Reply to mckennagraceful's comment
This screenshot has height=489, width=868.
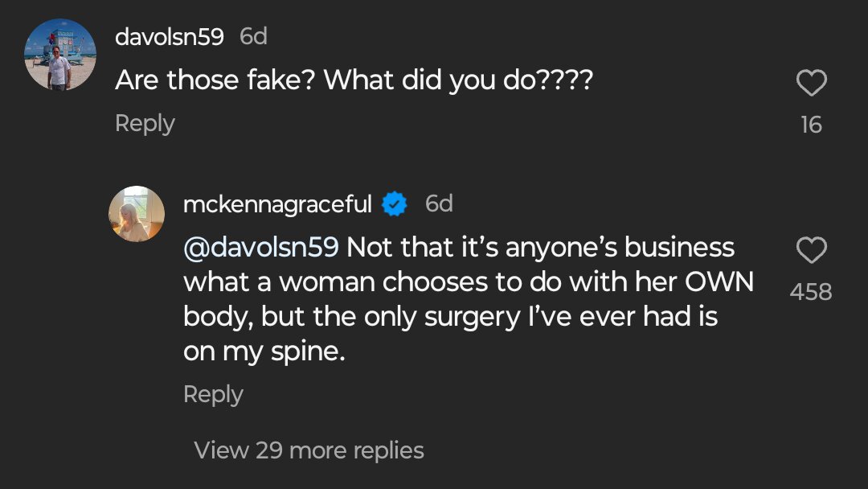[213, 394]
